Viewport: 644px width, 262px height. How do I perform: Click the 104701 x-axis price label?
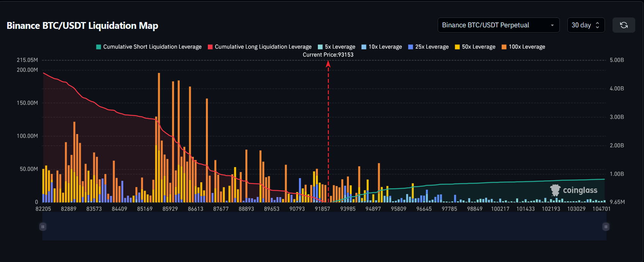(x=602, y=209)
